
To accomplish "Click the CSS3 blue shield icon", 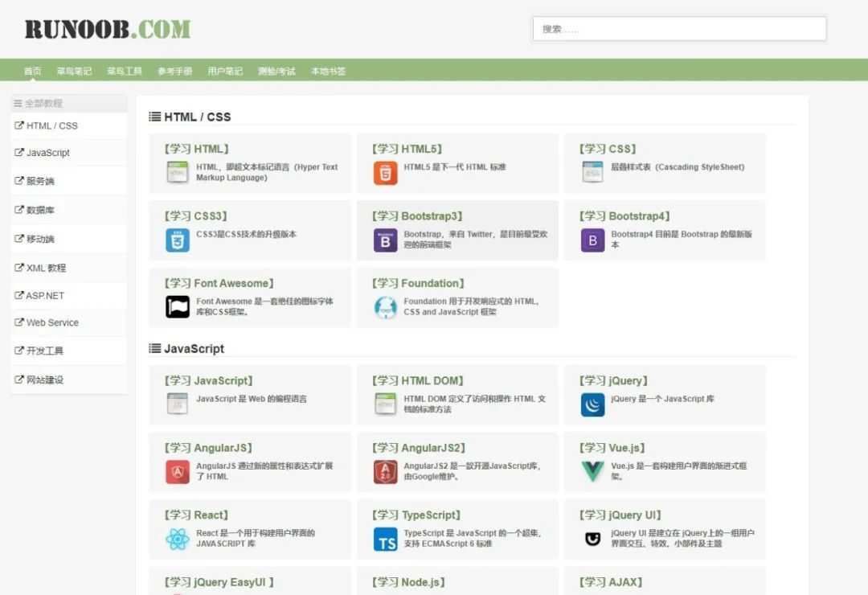I will (178, 240).
